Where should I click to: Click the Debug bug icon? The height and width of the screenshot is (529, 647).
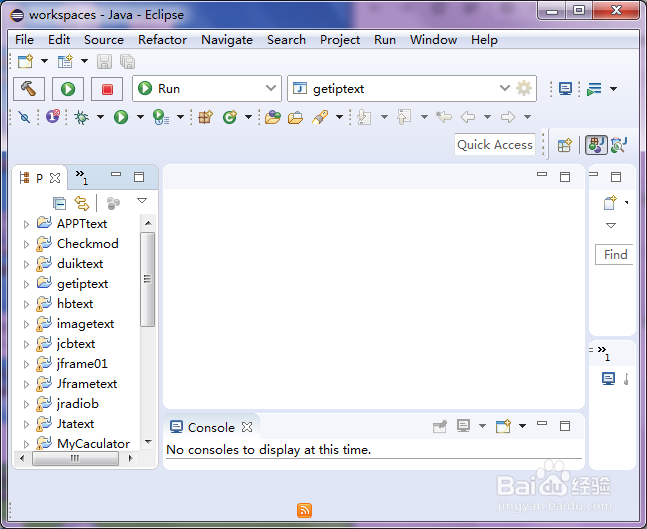tap(81, 117)
